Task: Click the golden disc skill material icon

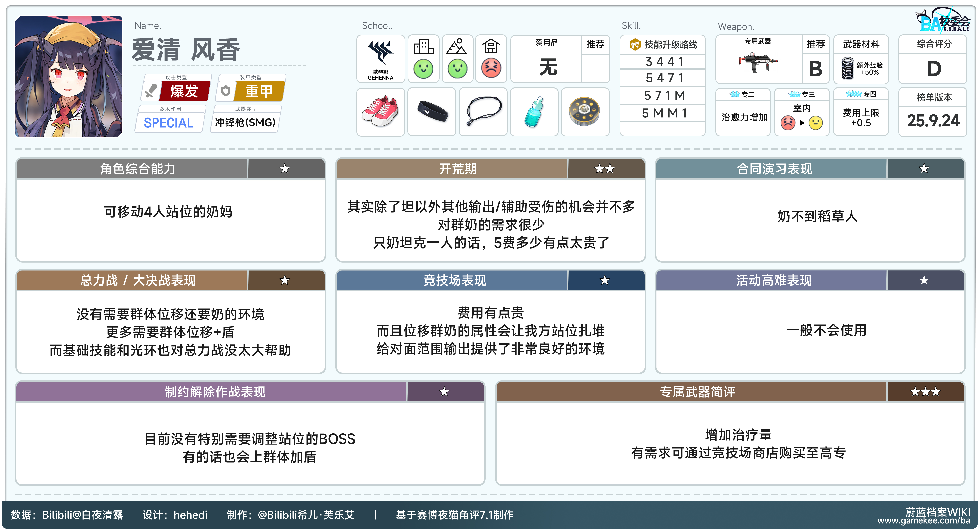Action: pyautogui.click(x=584, y=112)
